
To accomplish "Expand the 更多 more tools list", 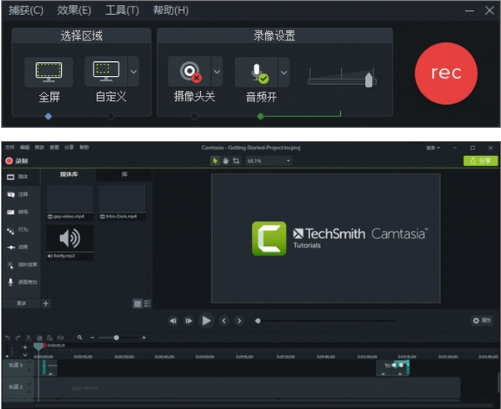I will (21, 303).
